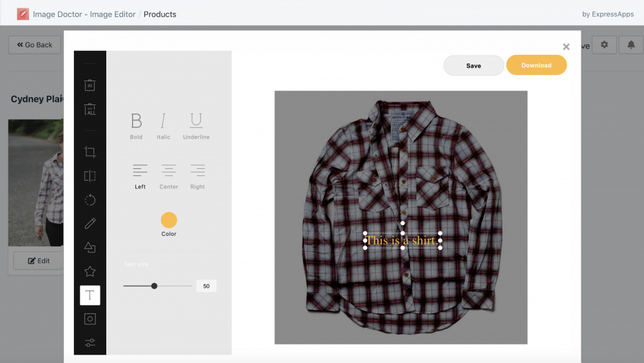Select the star Icon tool
The image size is (644, 363).
pyautogui.click(x=90, y=271)
